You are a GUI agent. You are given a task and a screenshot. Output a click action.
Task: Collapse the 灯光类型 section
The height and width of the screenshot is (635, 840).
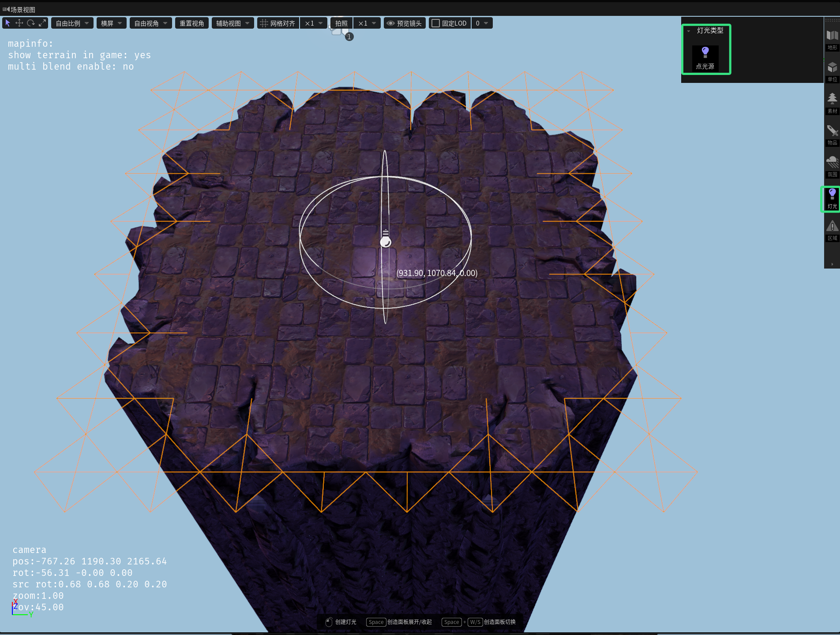689,31
